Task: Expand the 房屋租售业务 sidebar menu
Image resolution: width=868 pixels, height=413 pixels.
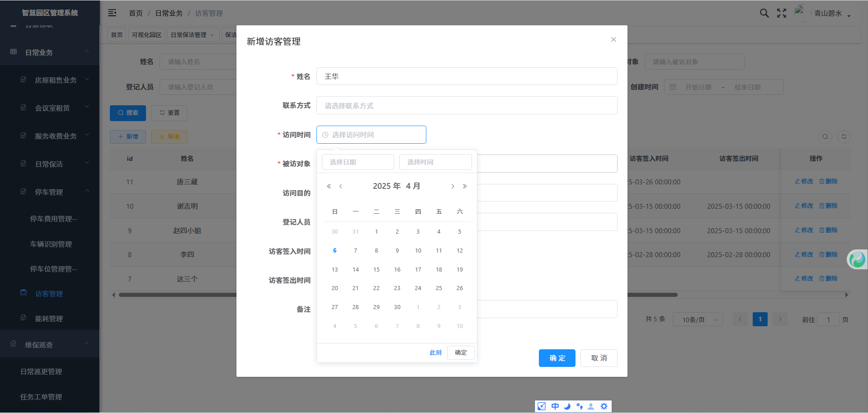Action: (56, 80)
